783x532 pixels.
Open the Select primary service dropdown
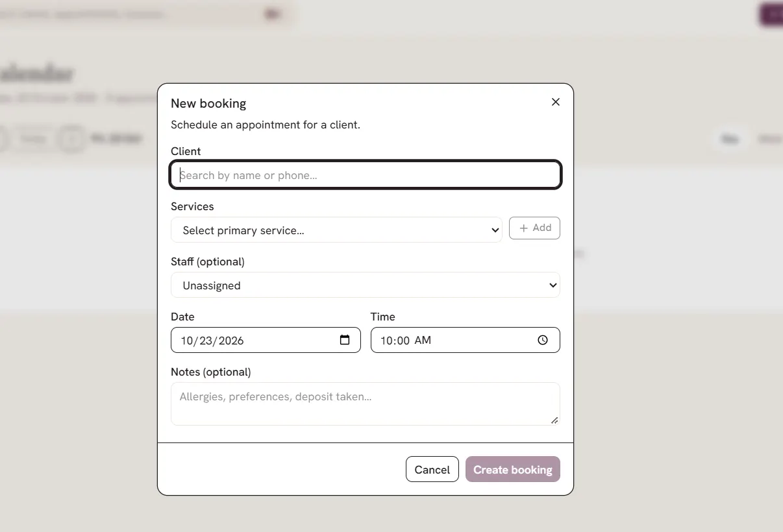point(336,230)
